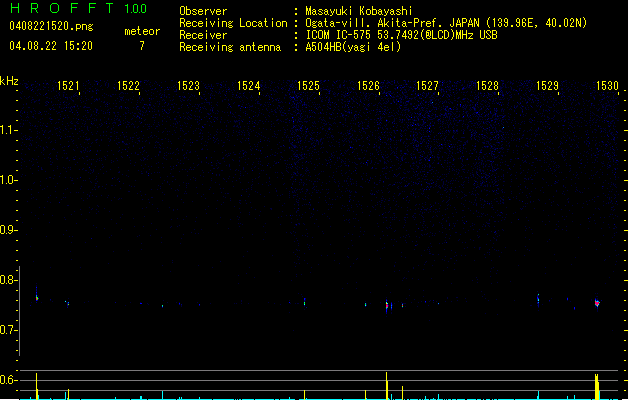Click the tall yellow power bar near 1530
This screenshot has width=629, height=400.
pos(597,386)
